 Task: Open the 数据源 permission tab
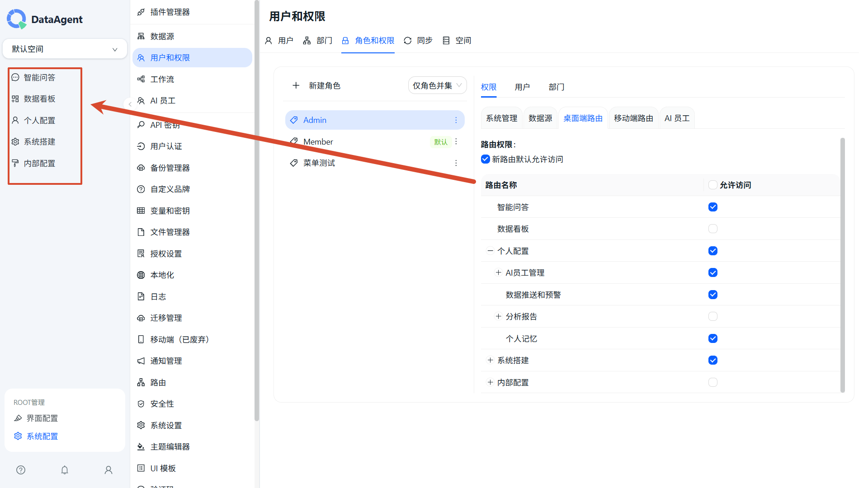(x=540, y=118)
